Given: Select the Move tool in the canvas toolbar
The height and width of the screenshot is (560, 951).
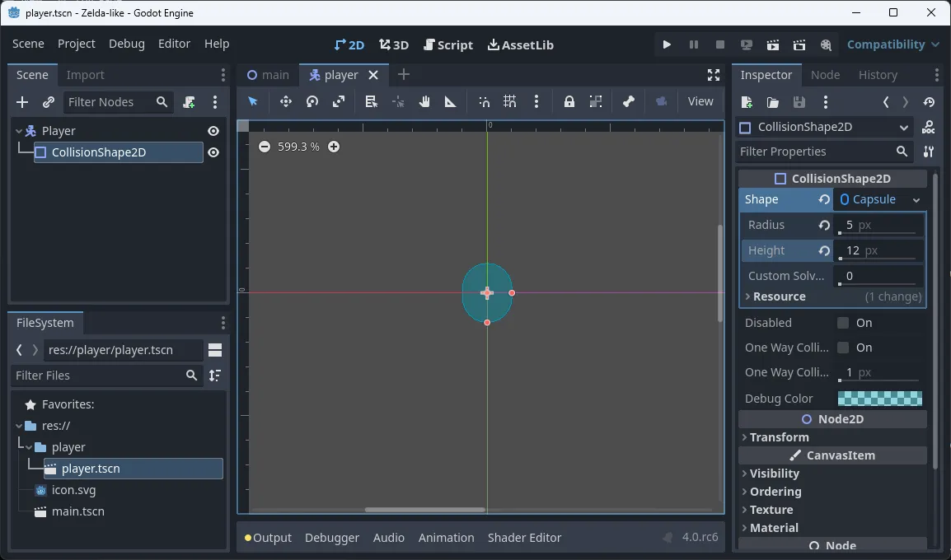Looking at the screenshot, I should (x=285, y=101).
